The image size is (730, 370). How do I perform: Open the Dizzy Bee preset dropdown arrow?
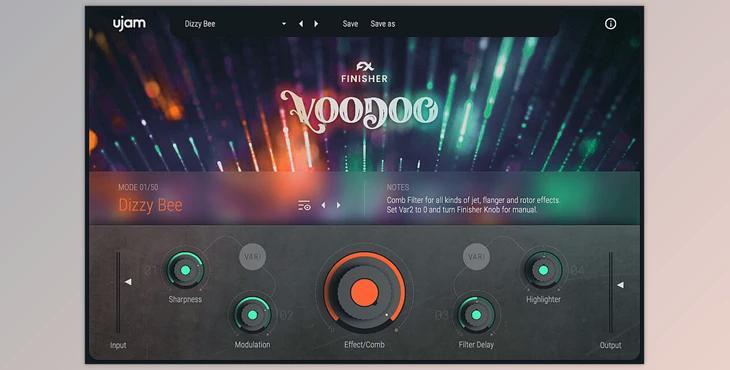(x=284, y=24)
